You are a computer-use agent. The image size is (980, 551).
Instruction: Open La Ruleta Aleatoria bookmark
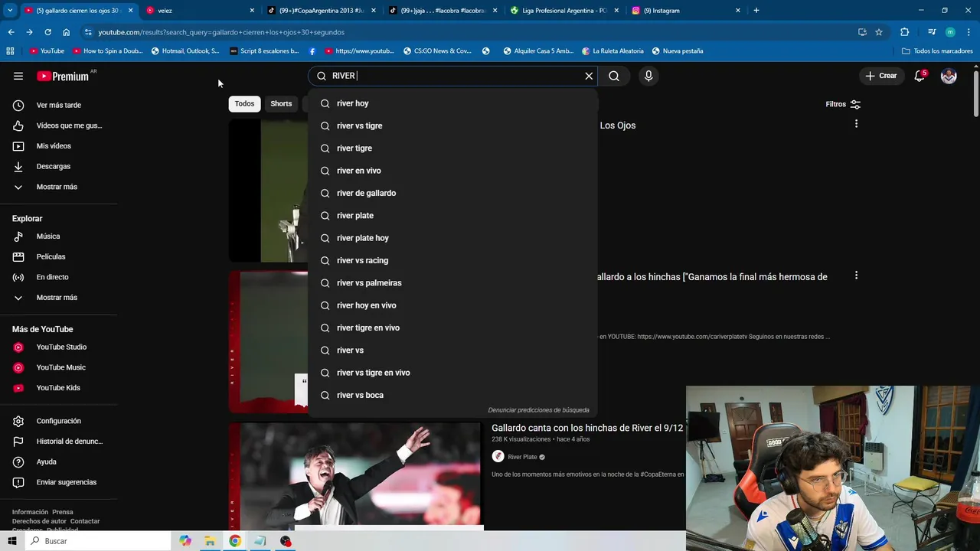click(x=613, y=51)
